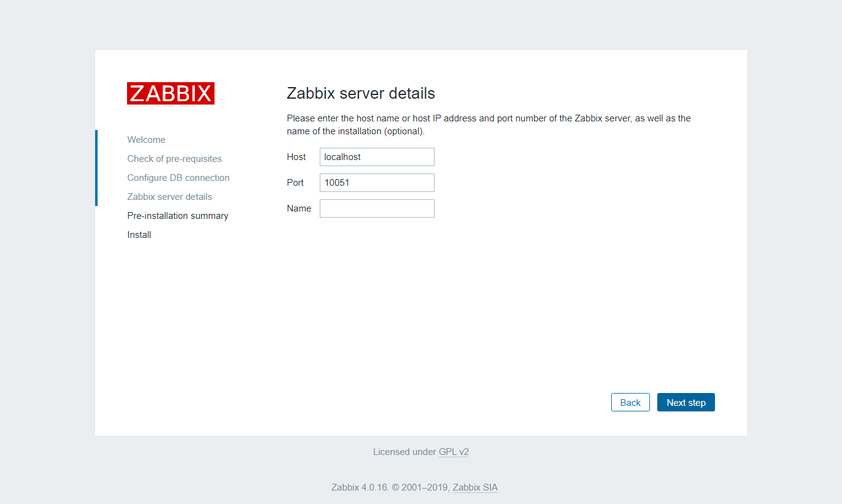Click into the Port field showing 10051
The width and height of the screenshot is (842, 504).
pyautogui.click(x=377, y=183)
